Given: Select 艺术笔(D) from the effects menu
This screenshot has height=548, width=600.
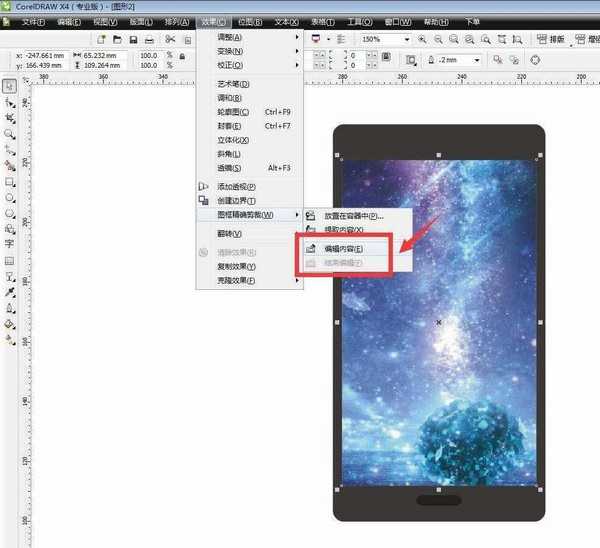Looking at the screenshot, I should point(250,84).
